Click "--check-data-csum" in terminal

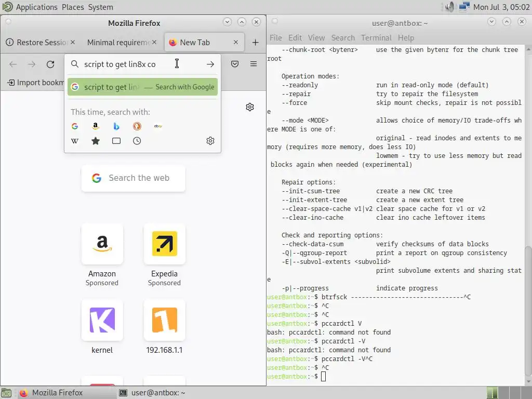tap(312, 244)
